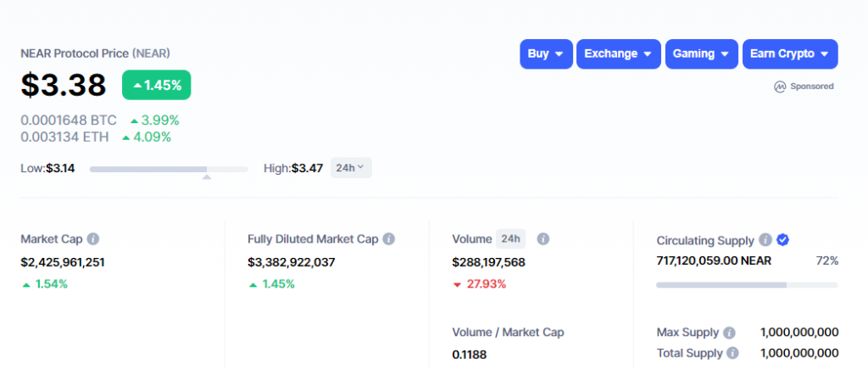The width and height of the screenshot is (868, 387).
Task: Click the Max Supply info icon
Action: click(730, 333)
